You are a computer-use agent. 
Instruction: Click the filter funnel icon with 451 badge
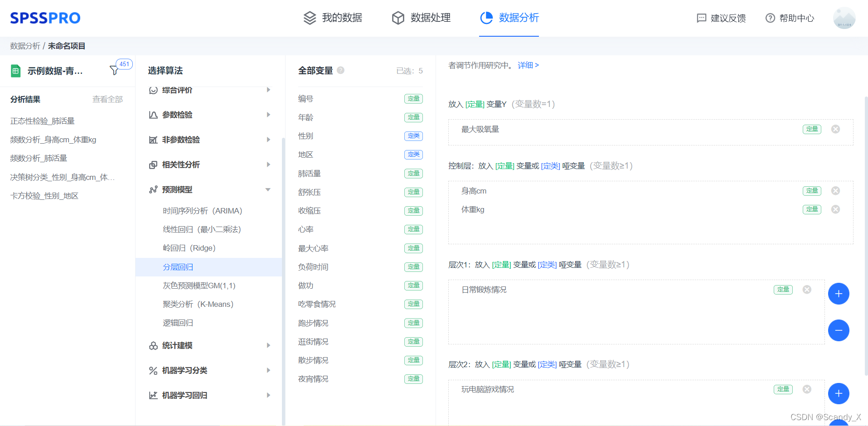pos(114,70)
